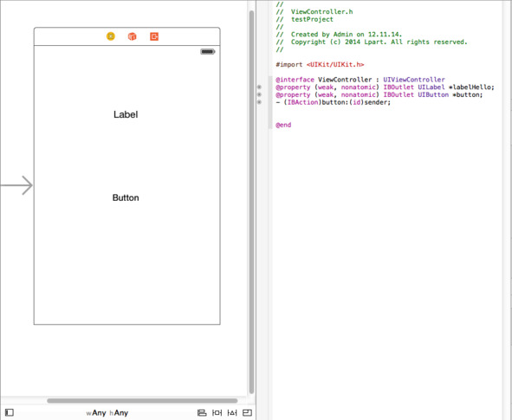Image resolution: width=512 pixels, height=420 pixels.
Task: Select the Button element in the view
Action: coord(126,197)
